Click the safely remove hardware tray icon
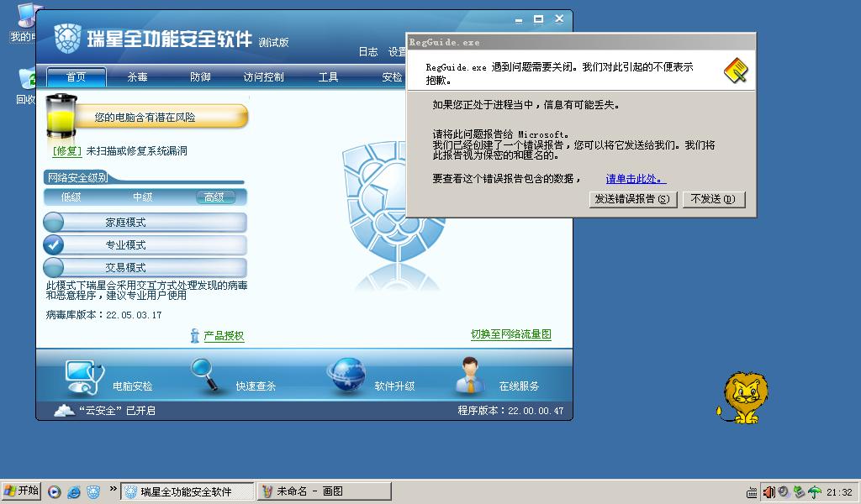 pyautogui.click(x=799, y=492)
